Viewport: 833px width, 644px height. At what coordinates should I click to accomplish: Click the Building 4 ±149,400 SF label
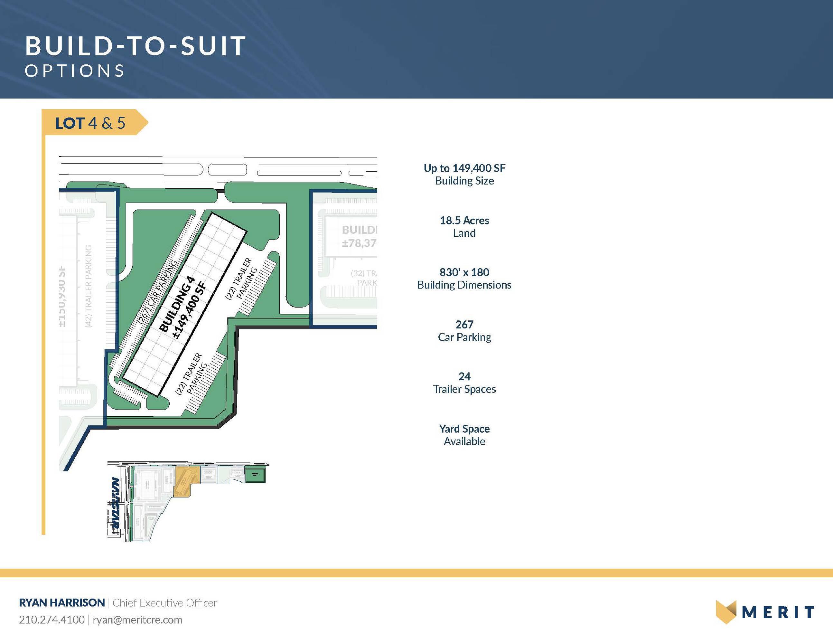(x=183, y=308)
